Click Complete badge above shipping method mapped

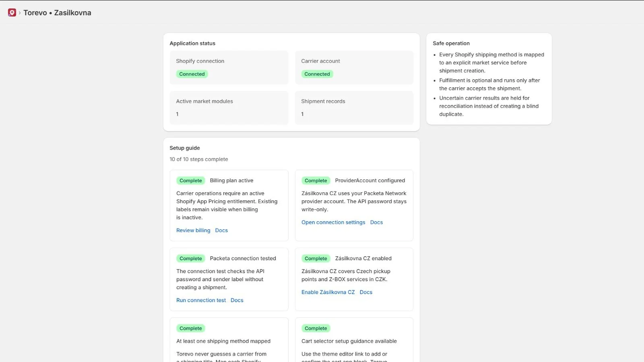[191, 329]
